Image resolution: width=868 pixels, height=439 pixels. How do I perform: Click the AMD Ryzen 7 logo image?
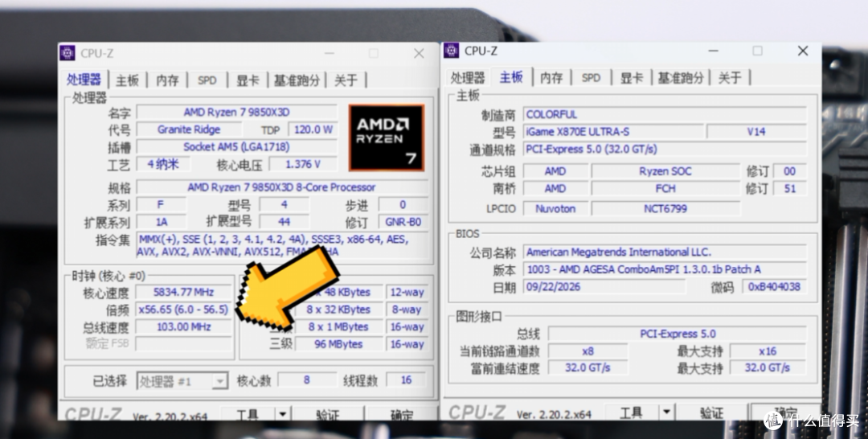click(x=387, y=137)
